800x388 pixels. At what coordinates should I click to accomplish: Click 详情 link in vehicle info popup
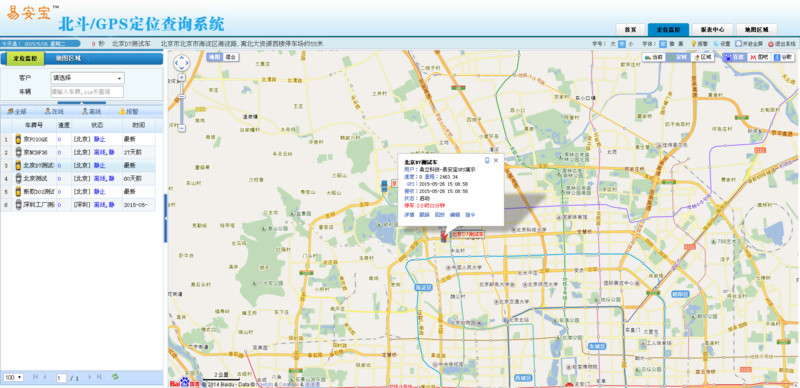coord(409,215)
